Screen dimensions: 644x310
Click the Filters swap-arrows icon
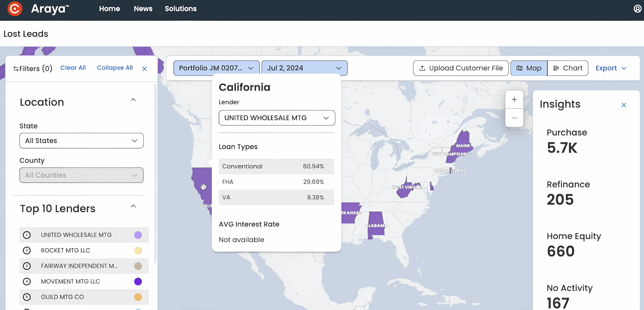(x=16, y=69)
